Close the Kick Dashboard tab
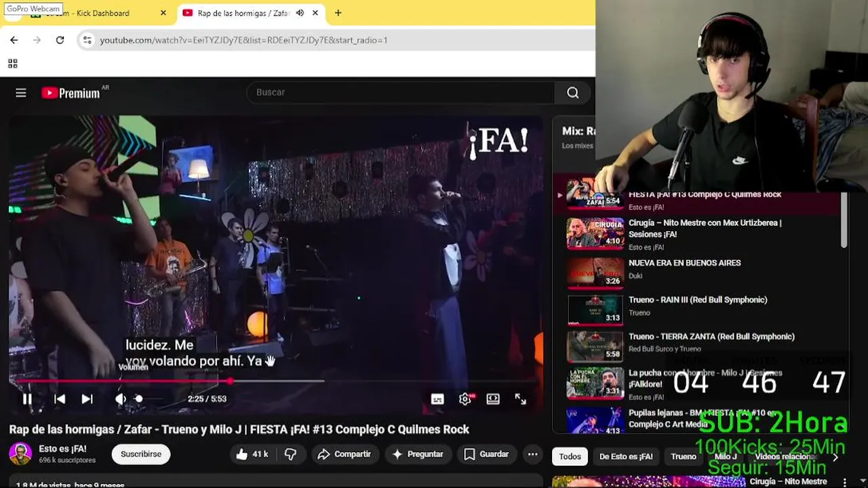The image size is (868, 488). [x=163, y=13]
